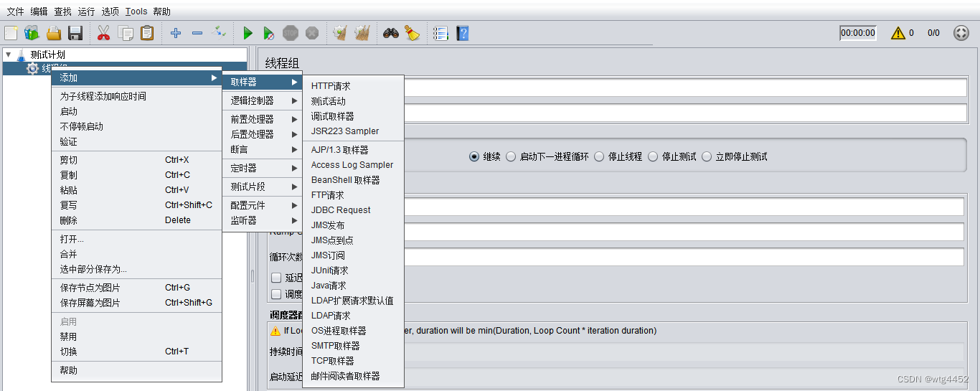Click the binoculars Search icon
This screenshot has height=391, width=980.
391,33
